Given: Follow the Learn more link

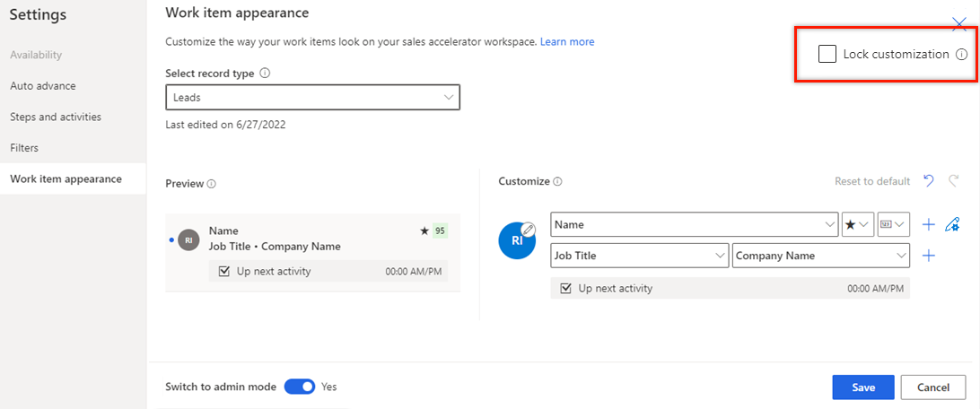Looking at the screenshot, I should click(x=567, y=42).
